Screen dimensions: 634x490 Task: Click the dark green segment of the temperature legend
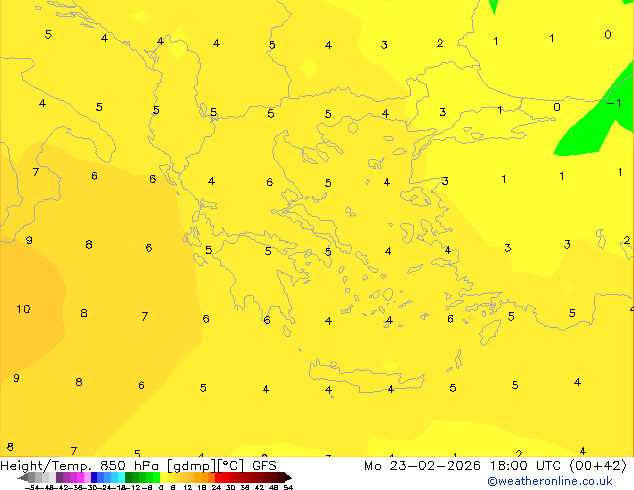(129, 478)
